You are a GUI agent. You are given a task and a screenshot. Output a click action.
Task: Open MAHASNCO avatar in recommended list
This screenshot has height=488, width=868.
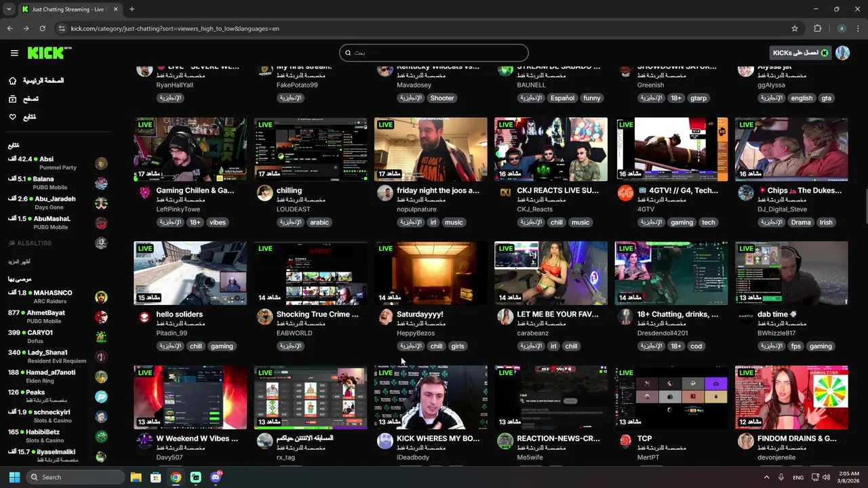[x=101, y=297]
